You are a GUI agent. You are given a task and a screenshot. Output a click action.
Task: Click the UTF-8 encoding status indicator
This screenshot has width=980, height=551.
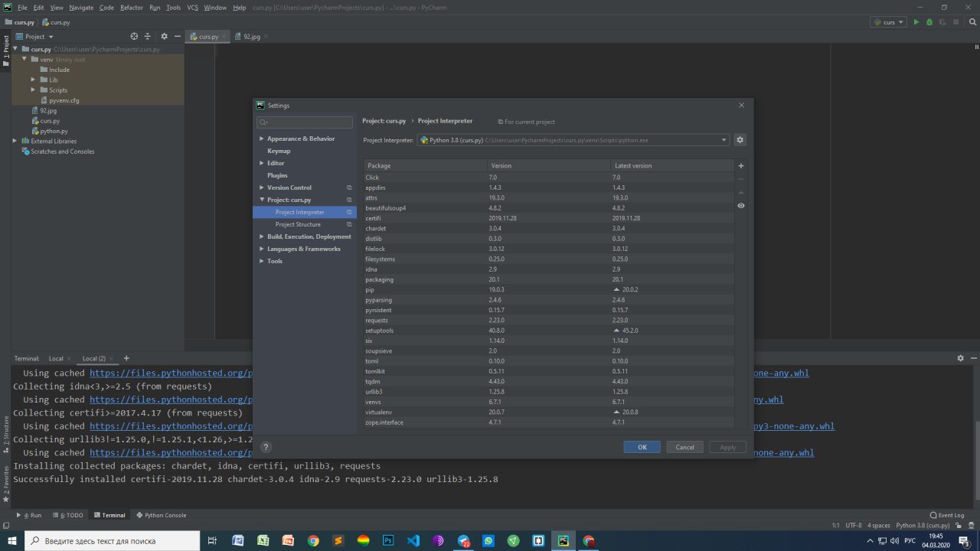click(854, 526)
